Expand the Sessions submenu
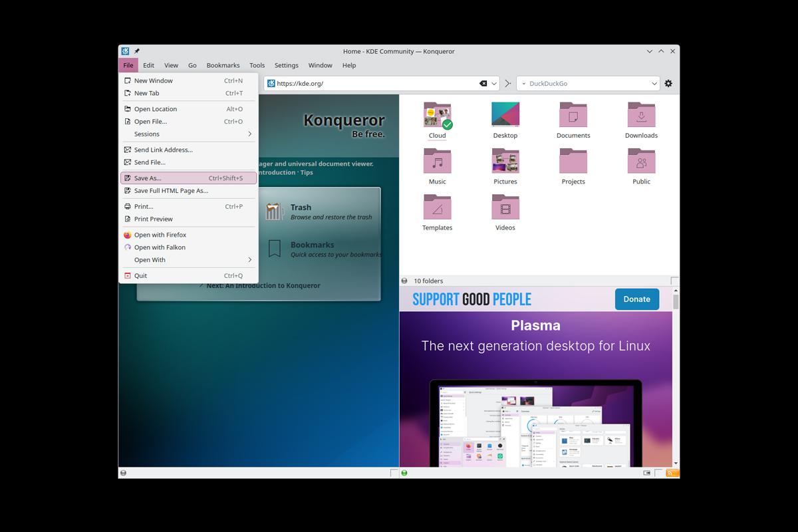Viewport: 798px width, 532px height. [188, 134]
